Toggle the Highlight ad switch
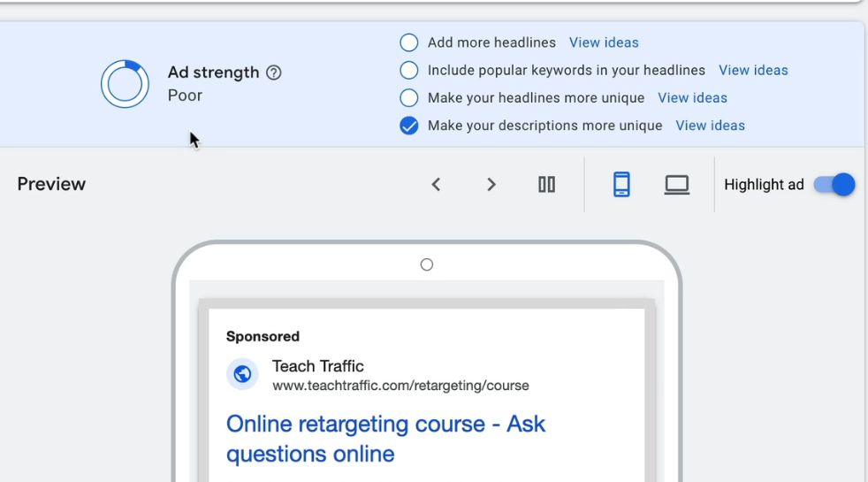This screenshot has width=868, height=482. click(x=834, y=185)
